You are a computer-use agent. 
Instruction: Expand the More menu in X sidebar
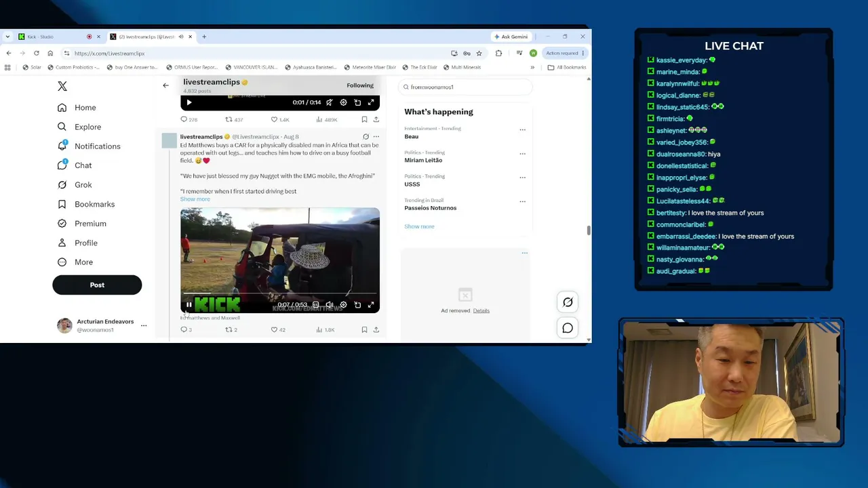tap(75, 262)
